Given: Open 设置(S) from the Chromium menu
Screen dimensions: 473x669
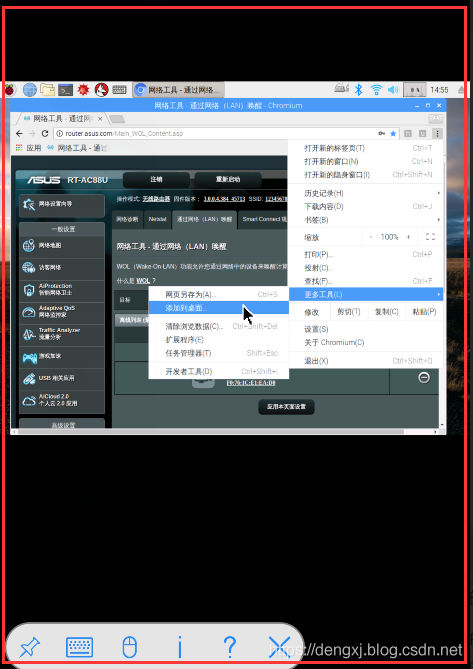Looking at the screenshot, I should tap(366, 329).
